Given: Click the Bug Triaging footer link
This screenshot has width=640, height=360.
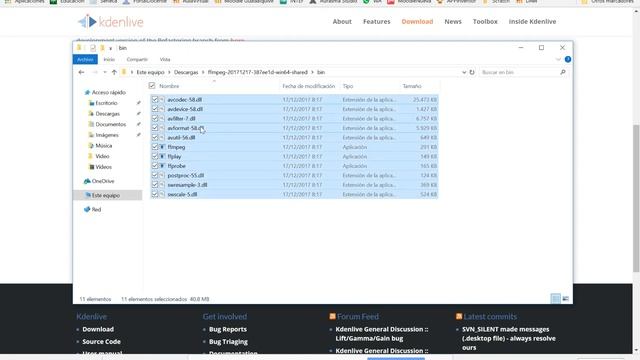Looking at the screenshot, I should click(228, 342).
